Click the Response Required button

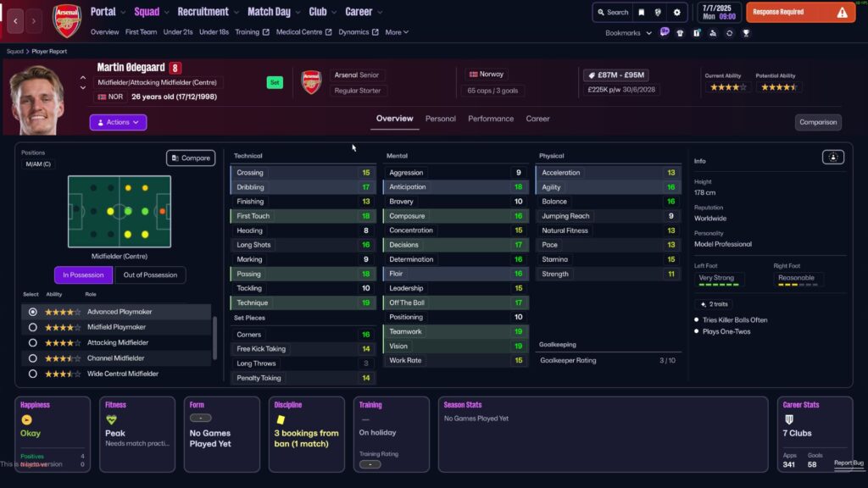click(x=800, y=12)
